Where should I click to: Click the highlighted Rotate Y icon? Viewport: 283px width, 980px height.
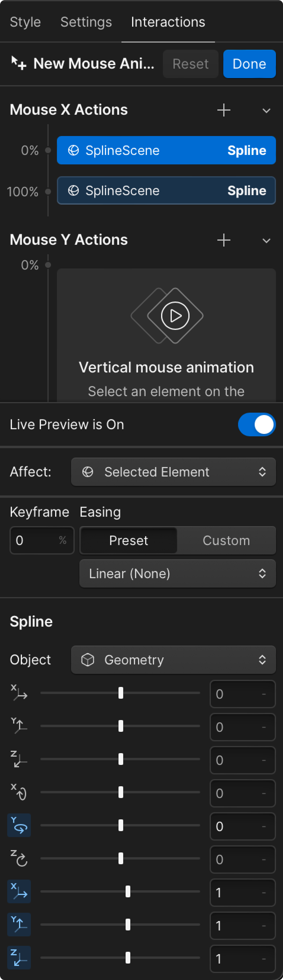(19, 826)
